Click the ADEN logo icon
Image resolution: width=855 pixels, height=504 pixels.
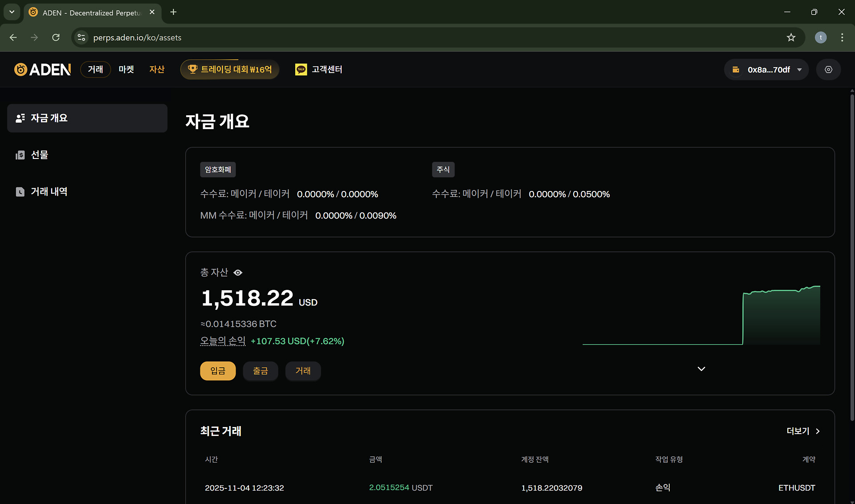point(20,69)
